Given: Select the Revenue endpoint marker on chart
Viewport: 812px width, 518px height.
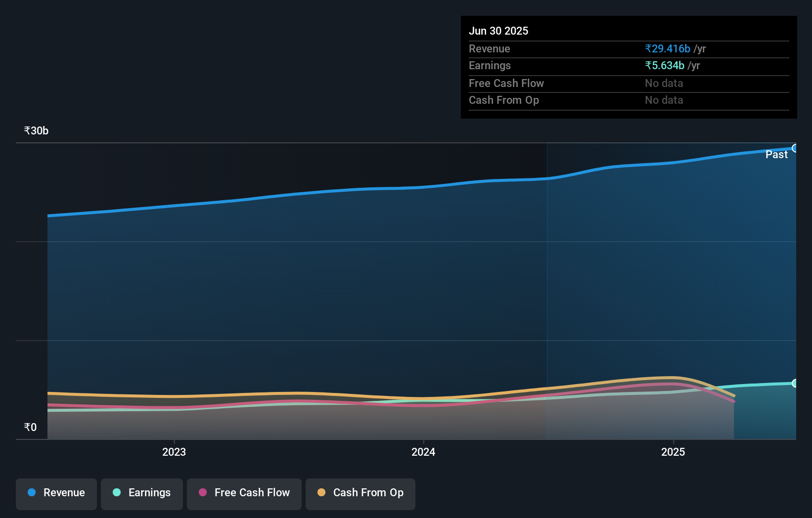Looking at the screenshot, I should (795, 148).
